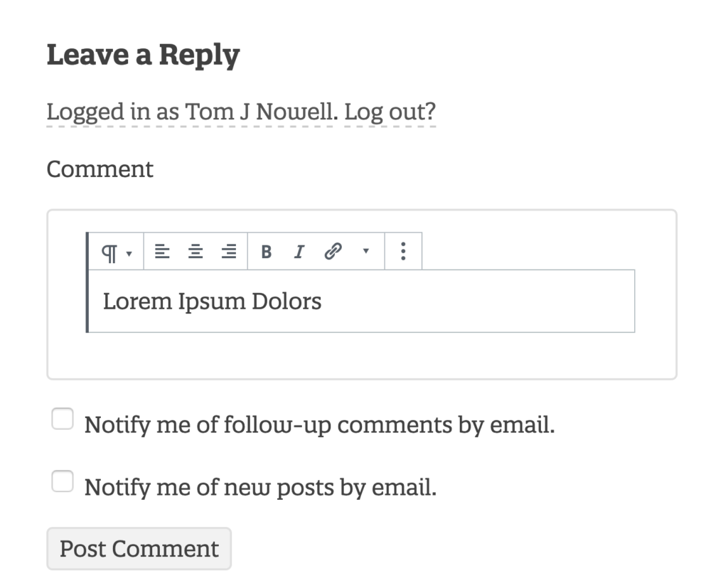Viewport: 728px width, 588px height.
Task: Click the empty area below the paragraph block
Action: (361, 356)
